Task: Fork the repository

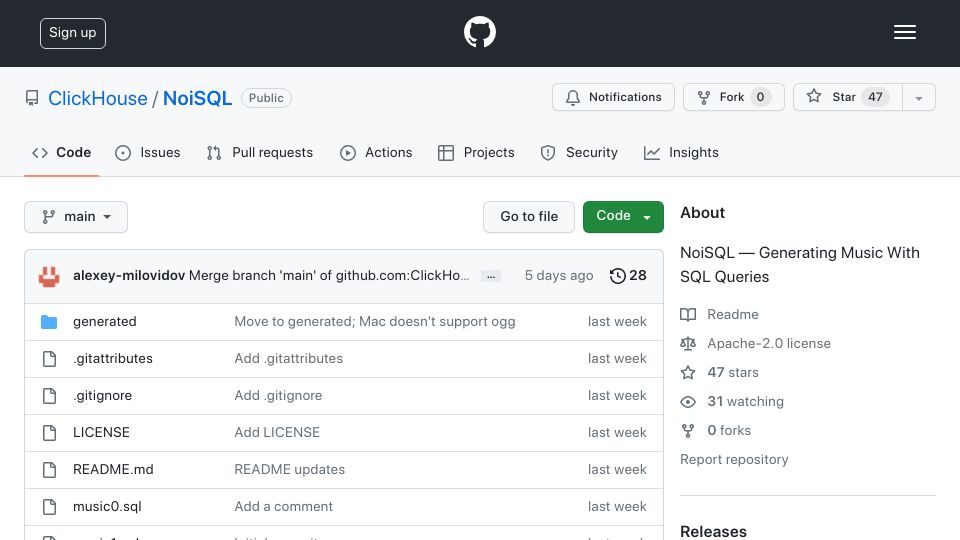Action: [733, 97]
